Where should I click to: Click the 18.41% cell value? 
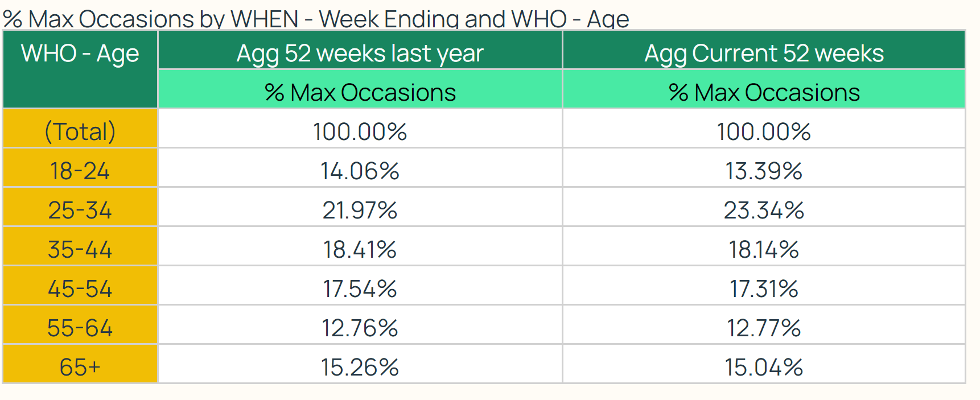[360, 249]
